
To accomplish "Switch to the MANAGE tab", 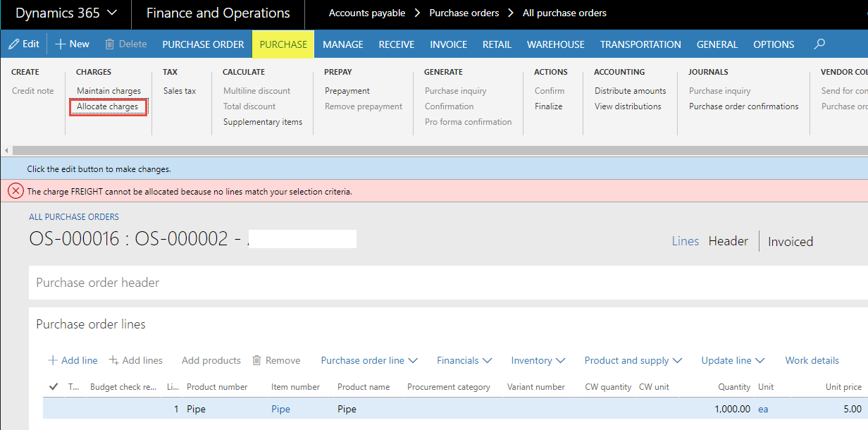I will pyautogui.click(x=343, y=44).
